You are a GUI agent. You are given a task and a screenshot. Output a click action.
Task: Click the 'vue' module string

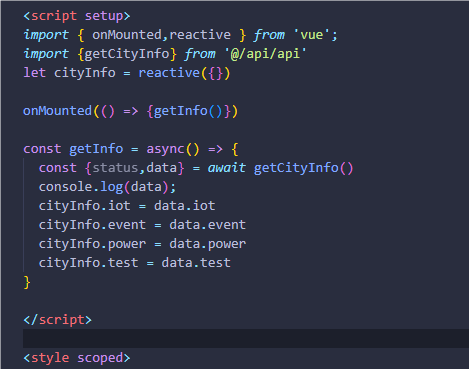click(312, 35)
